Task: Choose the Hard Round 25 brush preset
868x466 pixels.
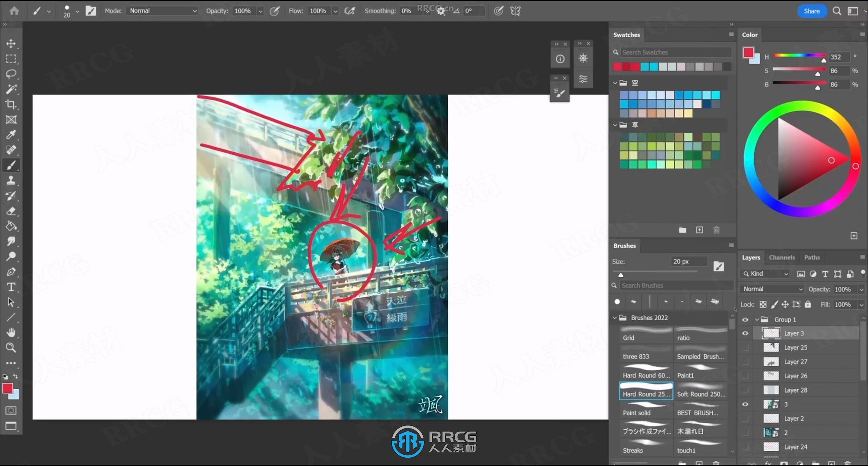Action: (x=646, y=390)
